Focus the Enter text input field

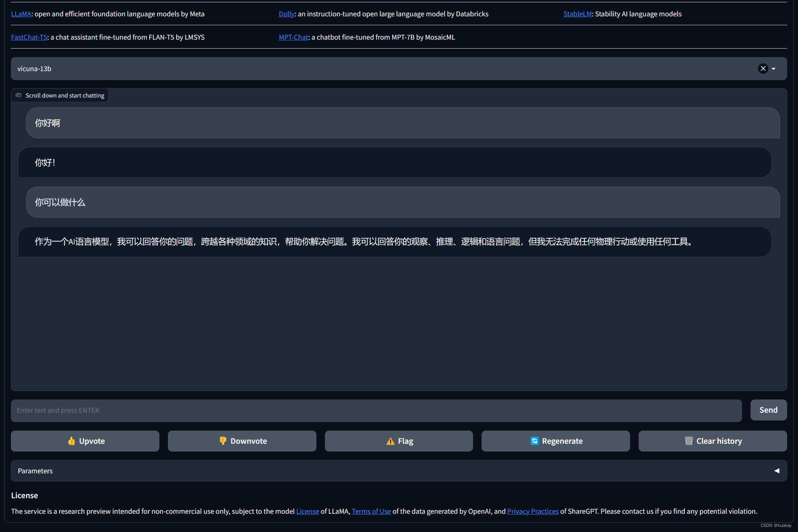pyautogui.click(x=376, y=410)
